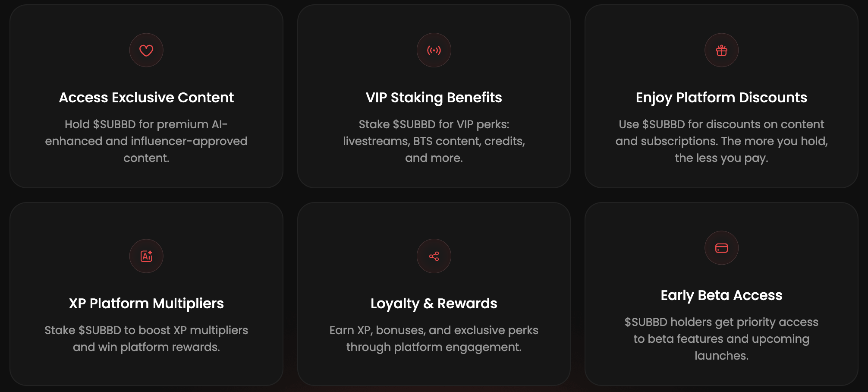This screenshot has height=392, width=868.
Task: Click the Early Beta Access title
Action: 721,295
